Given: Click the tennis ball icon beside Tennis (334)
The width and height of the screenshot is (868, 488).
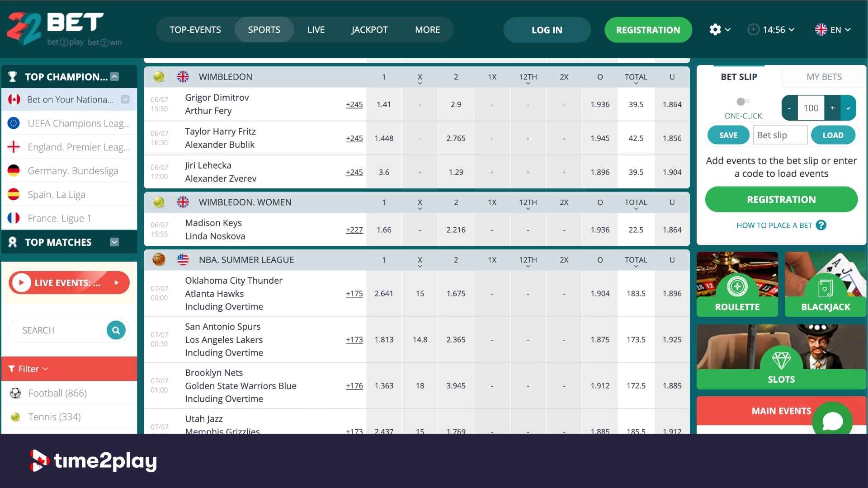Looking at the screenshot, I should [x=15, y=417].
